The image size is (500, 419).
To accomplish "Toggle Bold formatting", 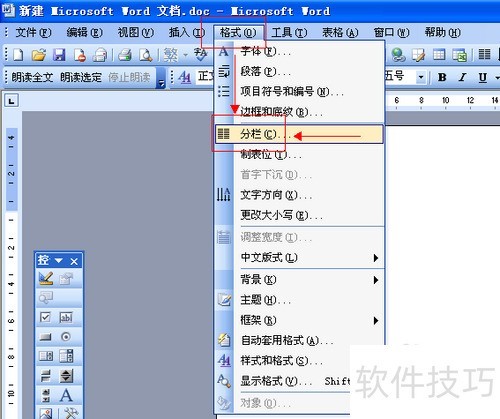I will [x=442, y=77].
